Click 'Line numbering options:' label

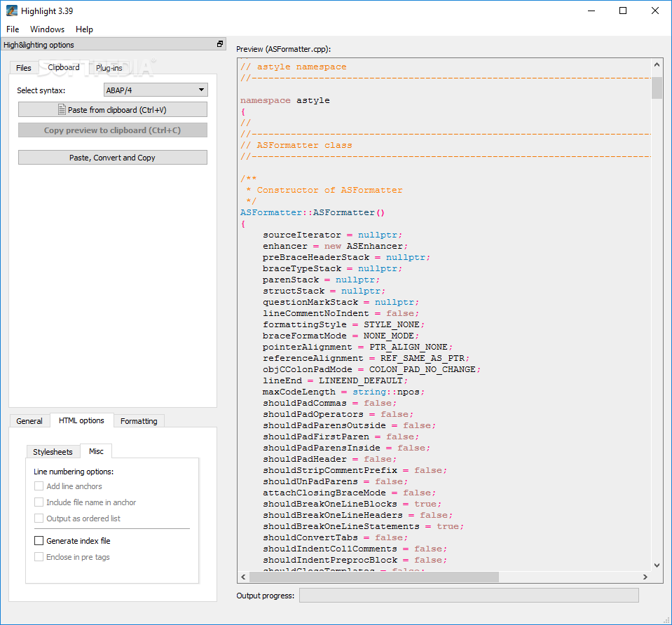[74, 472]
